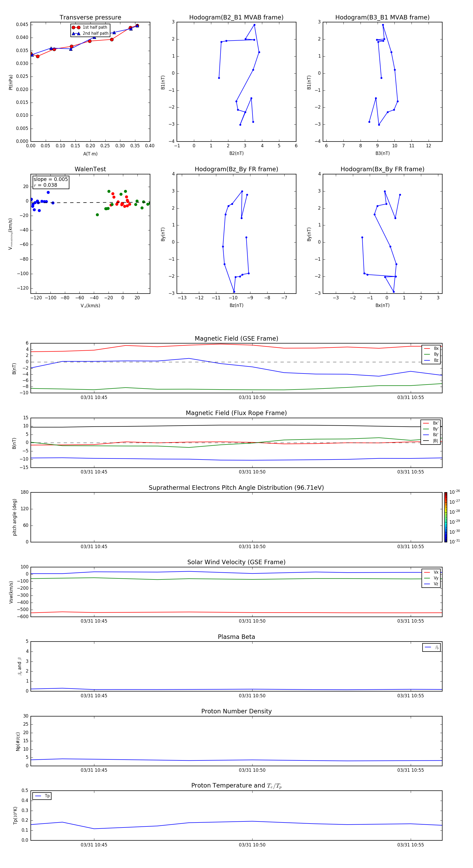Click the 'Plasma Beta' title
This screenshot has width=473, height=868.
pyautogui.click(x=236, y=637)
